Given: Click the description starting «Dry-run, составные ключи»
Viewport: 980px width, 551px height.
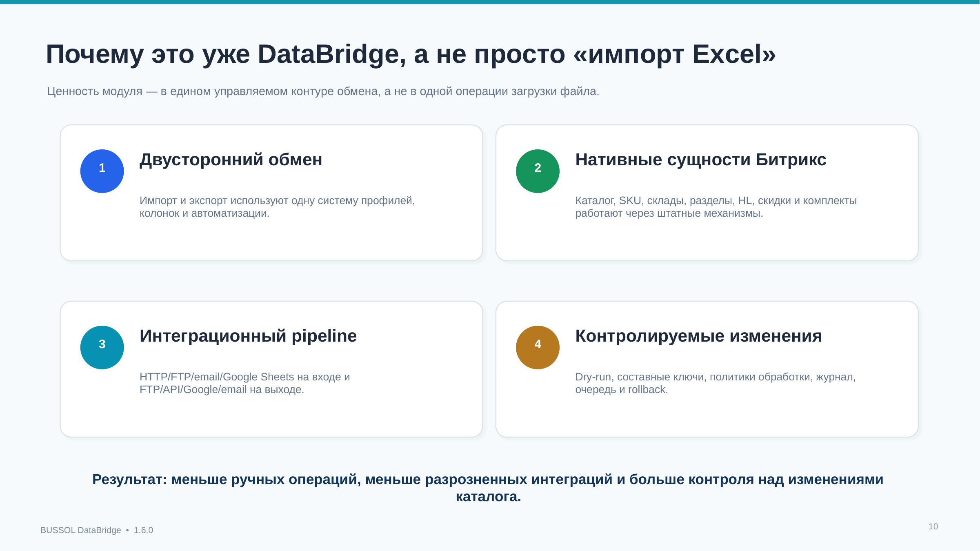Looking at the screenshot, I should coord(715,383).
